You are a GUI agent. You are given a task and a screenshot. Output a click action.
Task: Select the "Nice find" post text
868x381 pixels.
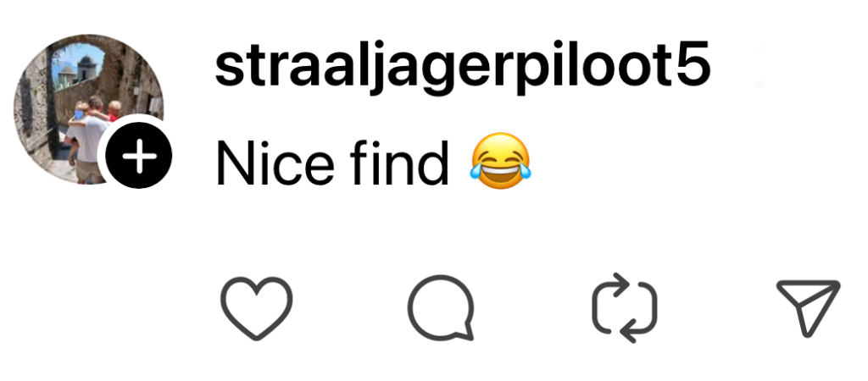pyautogui.click(x=331, y=163)
